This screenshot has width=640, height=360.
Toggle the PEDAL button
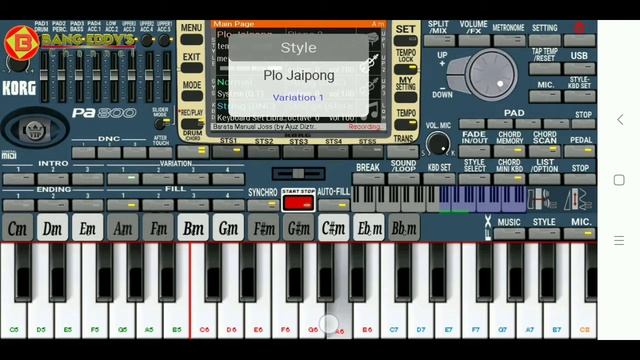(x=580, y=151)
